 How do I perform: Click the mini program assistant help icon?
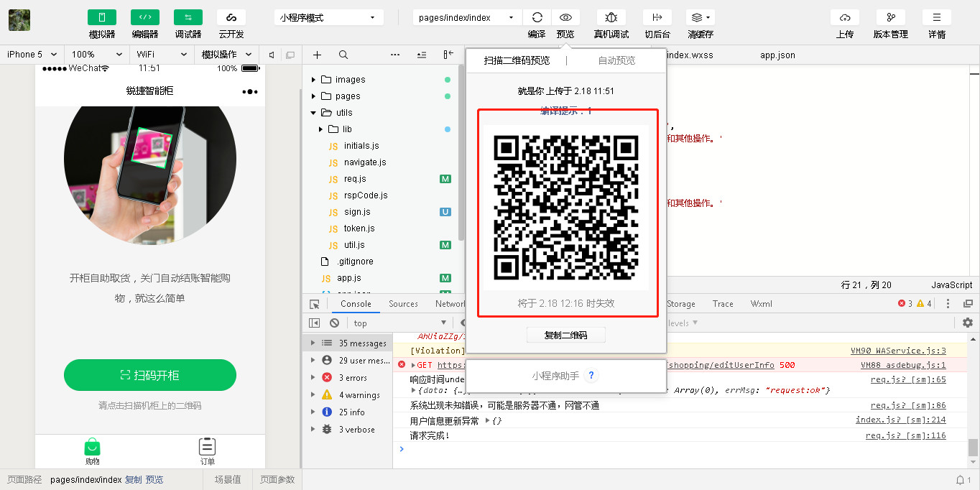tap(591, 376)
